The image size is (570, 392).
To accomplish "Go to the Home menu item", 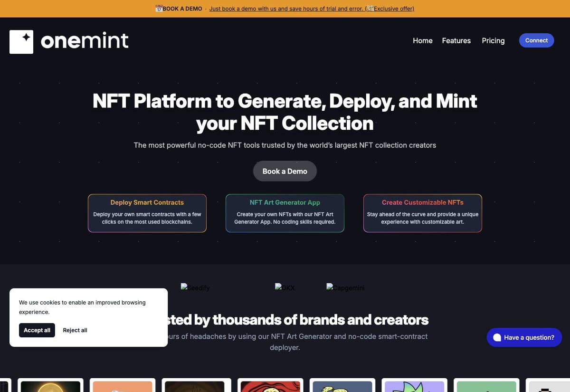I will [x=423, y=40].
